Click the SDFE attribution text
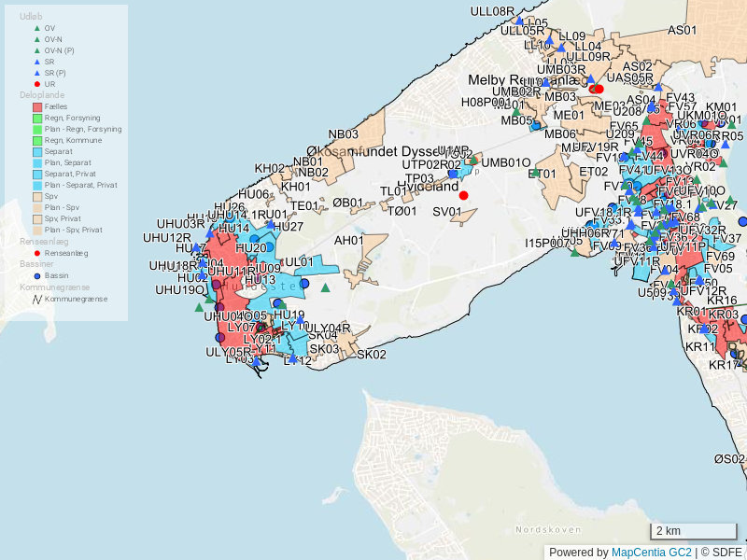Image resolution: width=747 pixels, height=560 pixels. pos(727,553)
